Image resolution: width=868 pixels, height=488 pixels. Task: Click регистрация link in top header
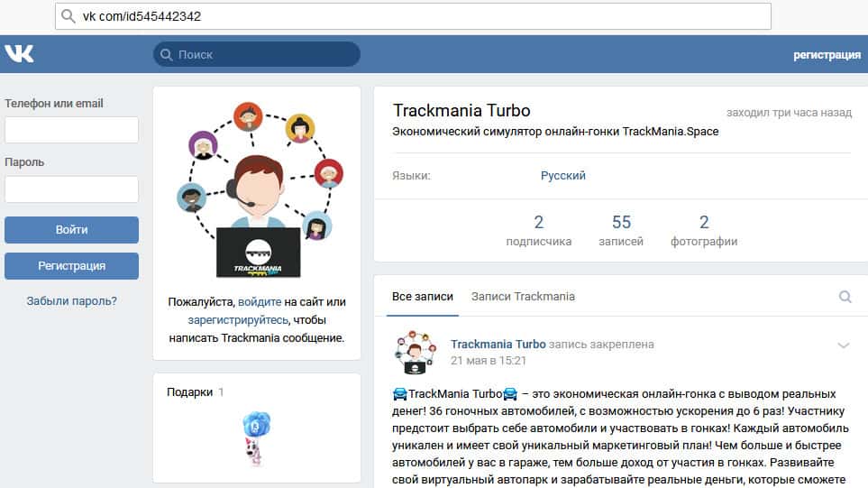[827, 55]
